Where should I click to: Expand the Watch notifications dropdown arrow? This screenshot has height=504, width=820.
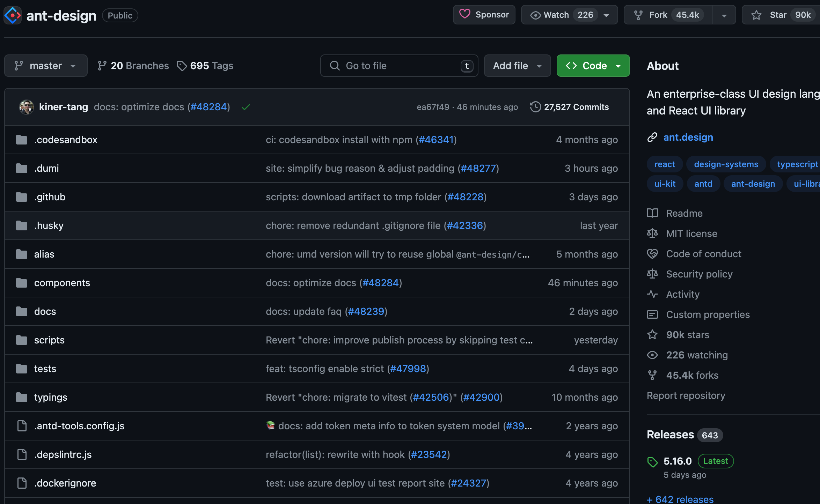click(607, 15)
